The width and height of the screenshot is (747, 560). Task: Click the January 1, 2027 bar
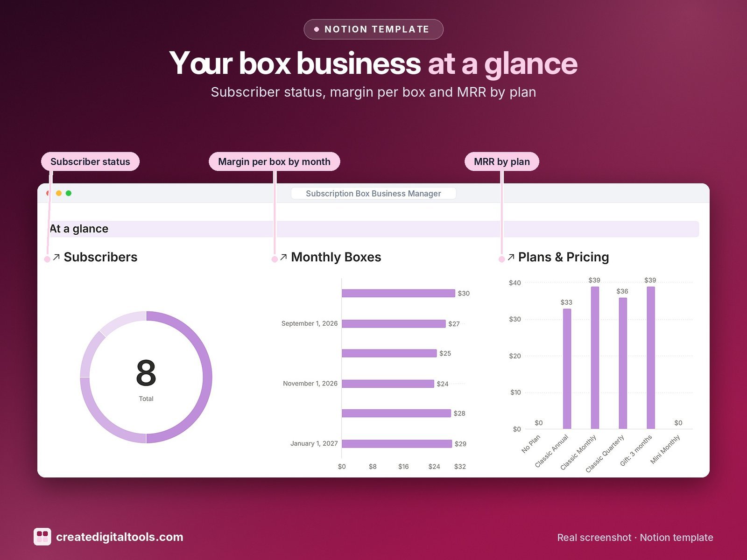click(x=397, y=443)
